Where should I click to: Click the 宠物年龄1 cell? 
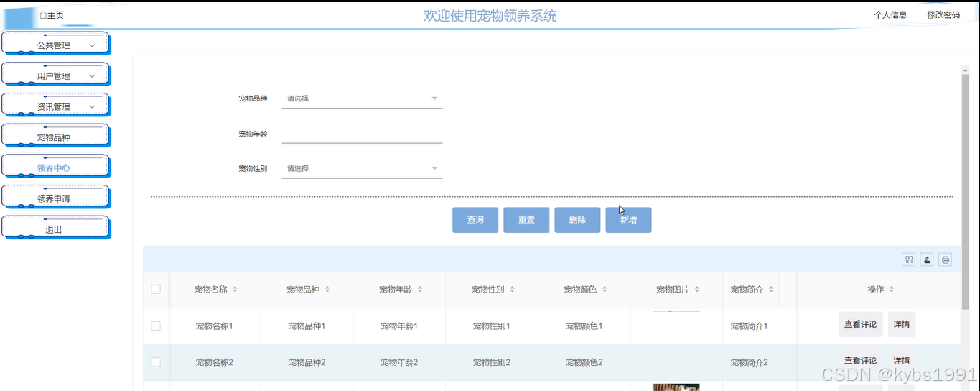399,326
